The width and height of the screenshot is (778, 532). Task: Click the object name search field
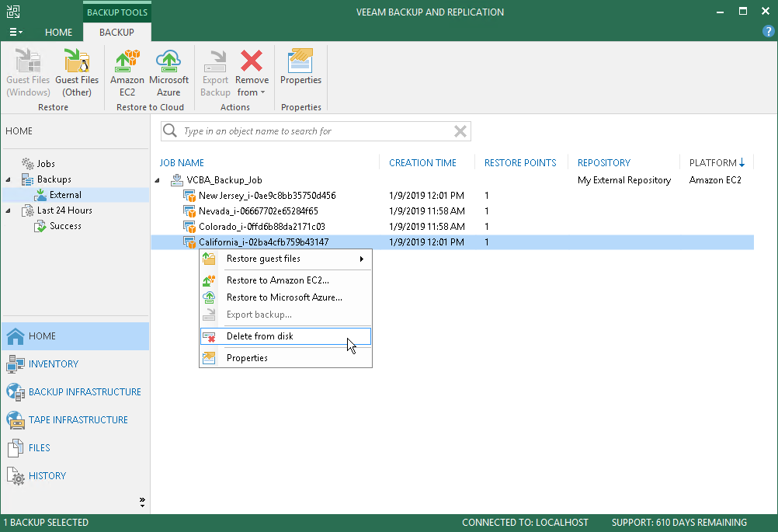311,131
